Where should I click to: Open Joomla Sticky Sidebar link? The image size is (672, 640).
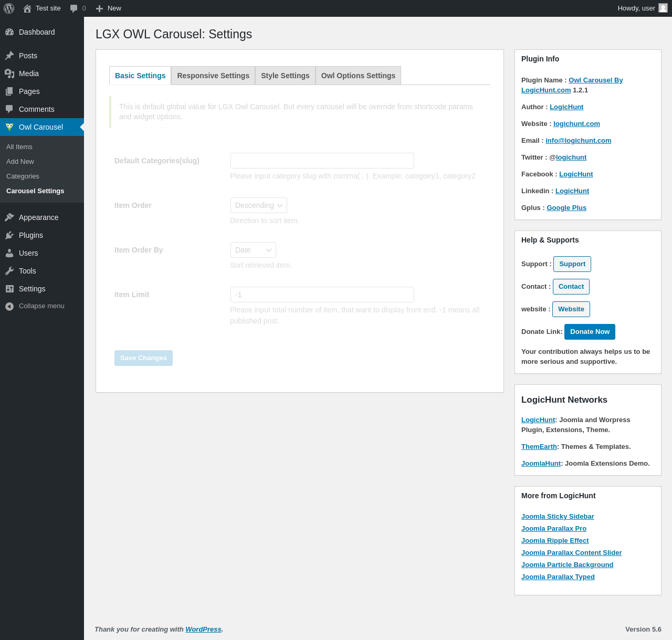pos(558,517)
